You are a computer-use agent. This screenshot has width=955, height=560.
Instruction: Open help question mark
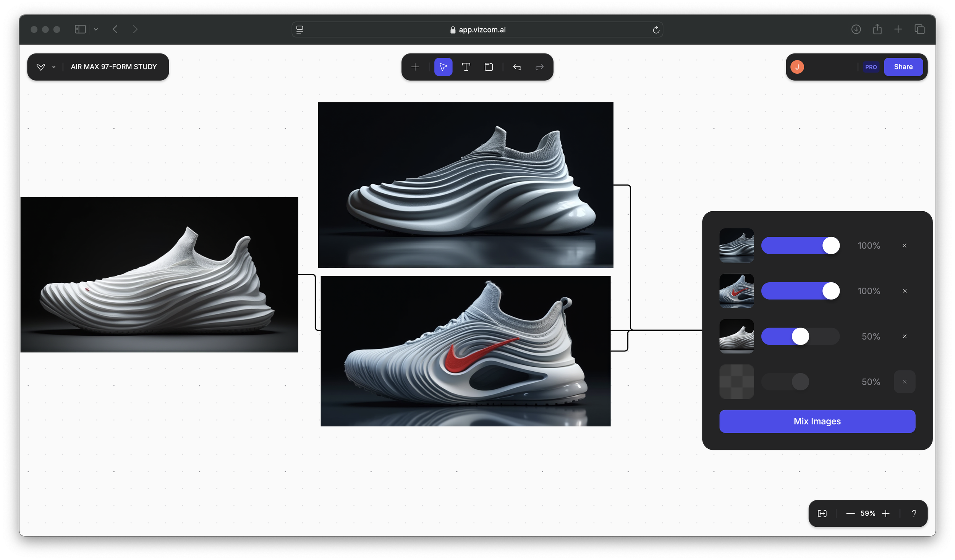tap(914, 513)
